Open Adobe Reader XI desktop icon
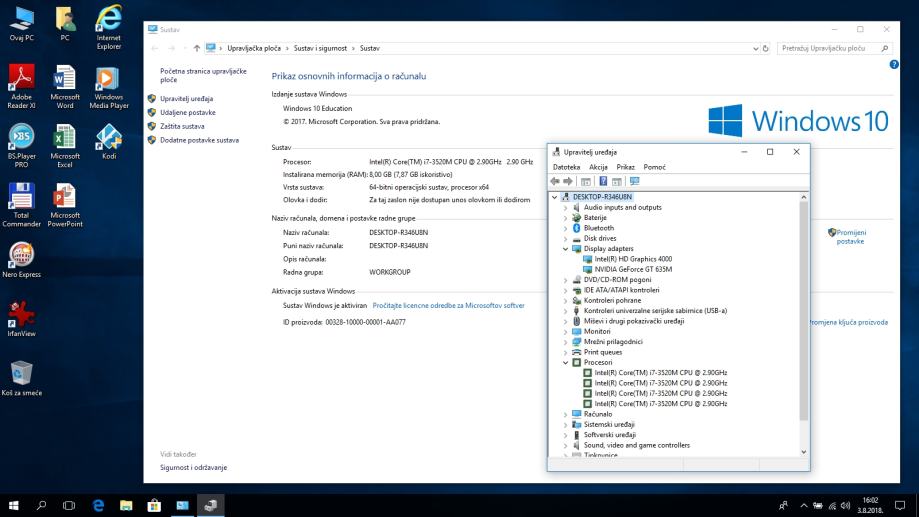This screenshot has height=517, width=919. coord(21,78)
